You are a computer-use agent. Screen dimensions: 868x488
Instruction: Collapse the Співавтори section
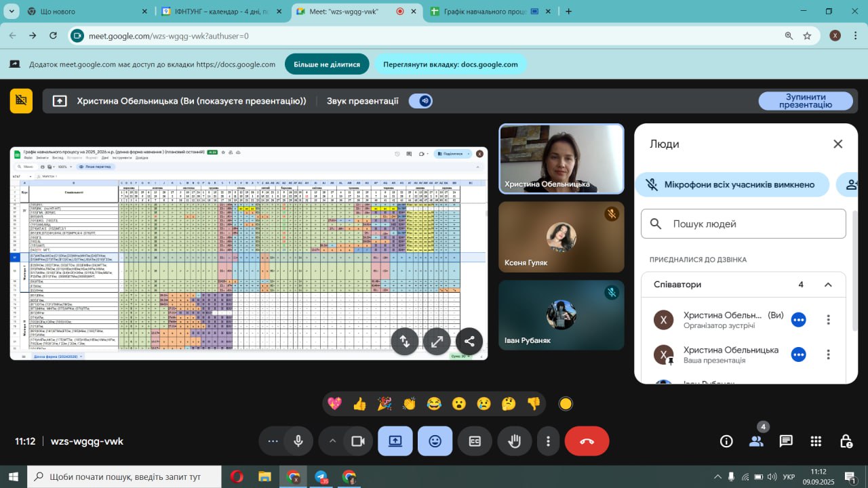[828, 285]
